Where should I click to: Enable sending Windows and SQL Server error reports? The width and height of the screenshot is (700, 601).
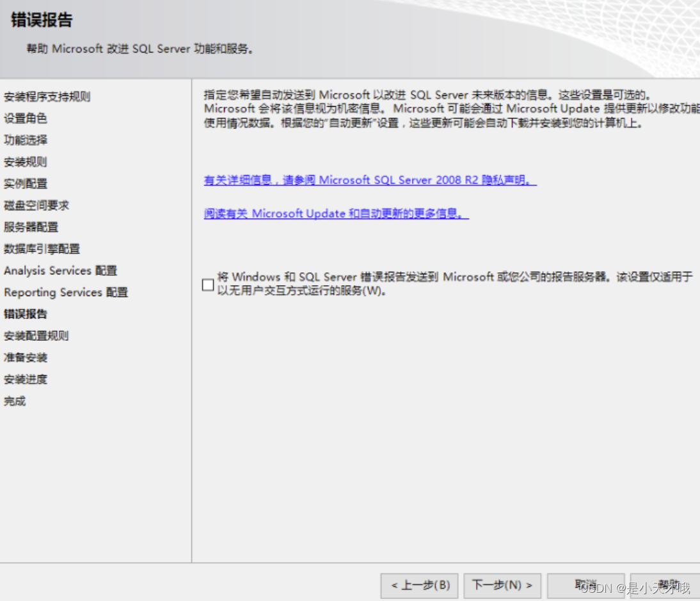point(208,285)
